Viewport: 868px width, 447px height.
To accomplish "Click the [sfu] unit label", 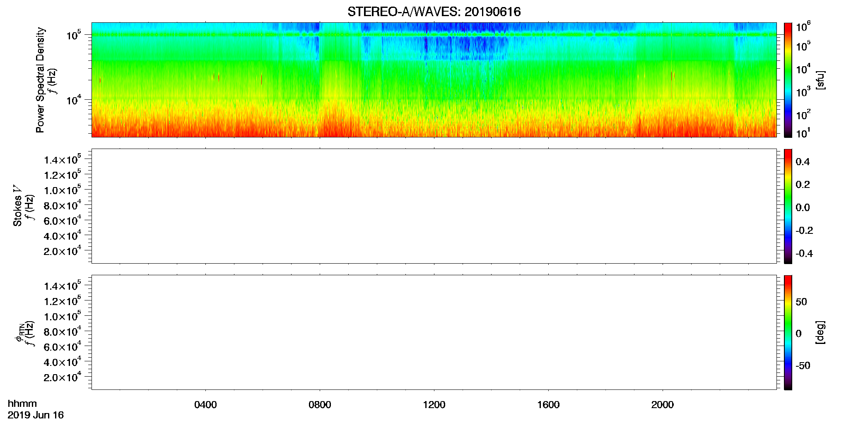I will click(820, 80).
